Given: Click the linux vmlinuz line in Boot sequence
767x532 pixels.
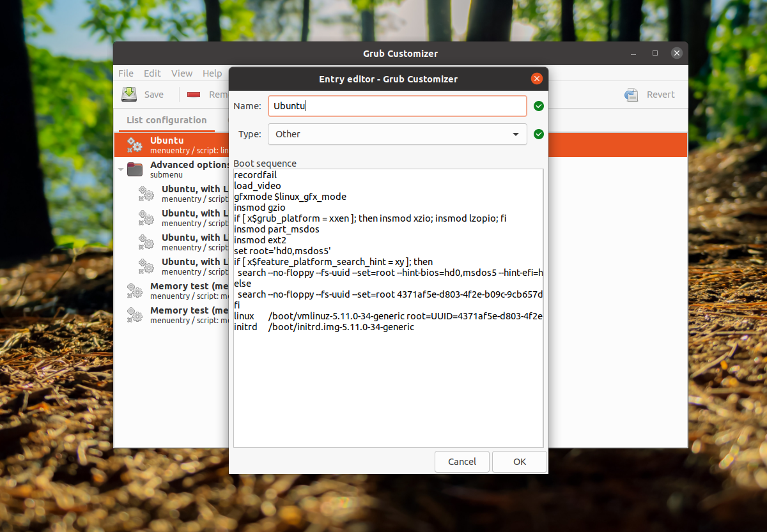Looking at the screenshot, I should [387, 316].
